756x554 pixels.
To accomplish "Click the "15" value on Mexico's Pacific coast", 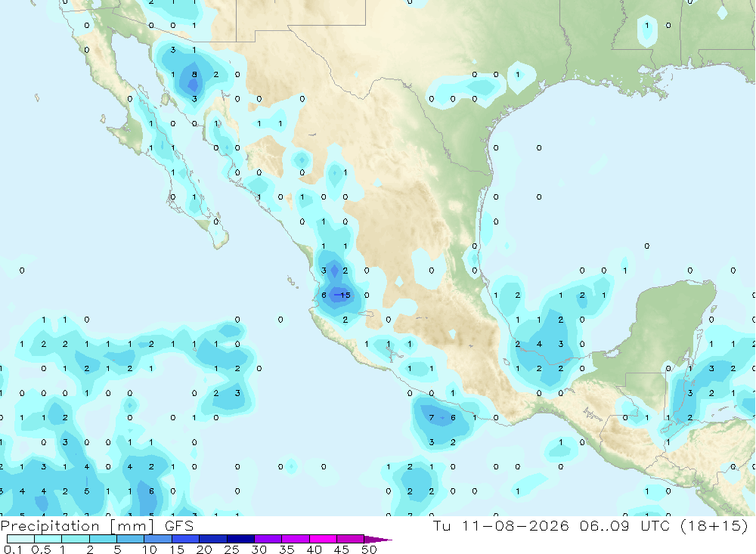I will pos(345,295).
